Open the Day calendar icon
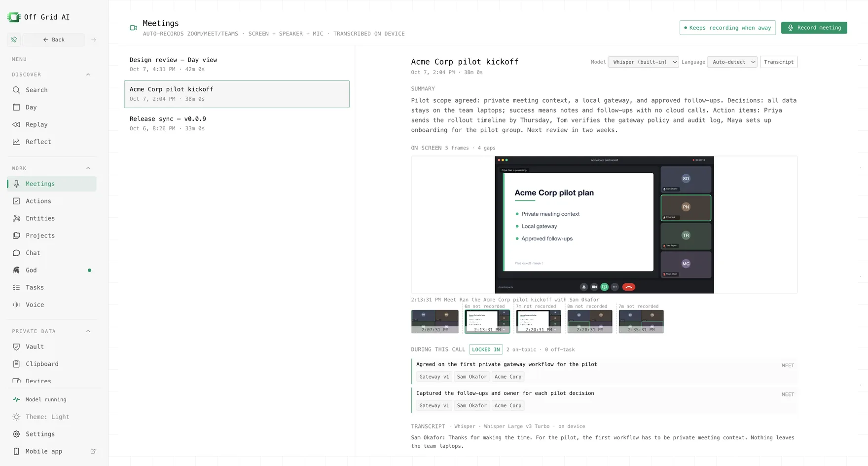 (16, 107)
